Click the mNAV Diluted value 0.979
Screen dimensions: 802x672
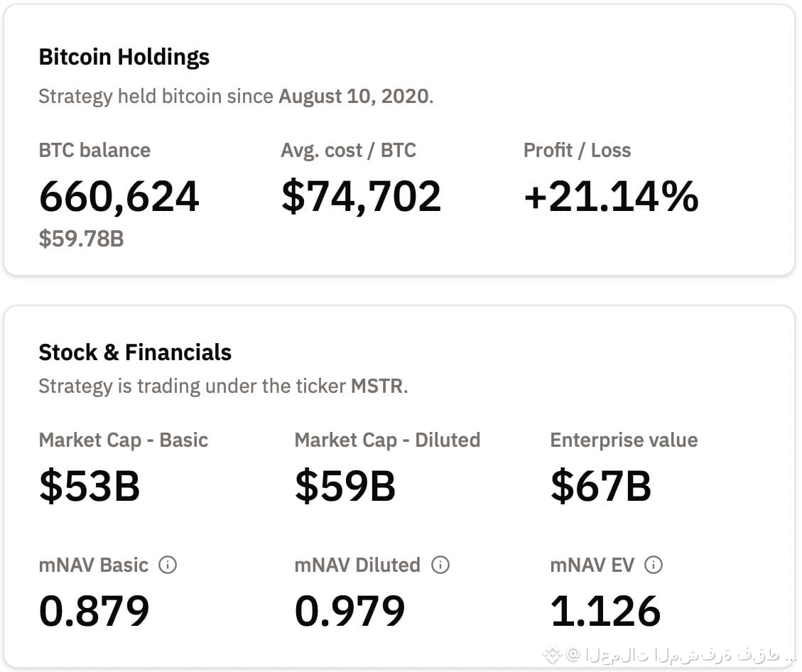349,609
